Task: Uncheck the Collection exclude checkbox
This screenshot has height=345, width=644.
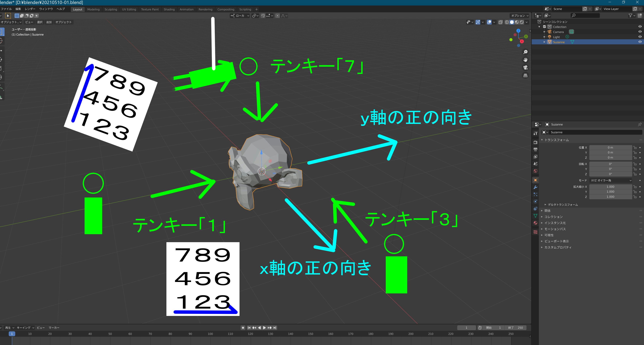Action: (544, 27)
